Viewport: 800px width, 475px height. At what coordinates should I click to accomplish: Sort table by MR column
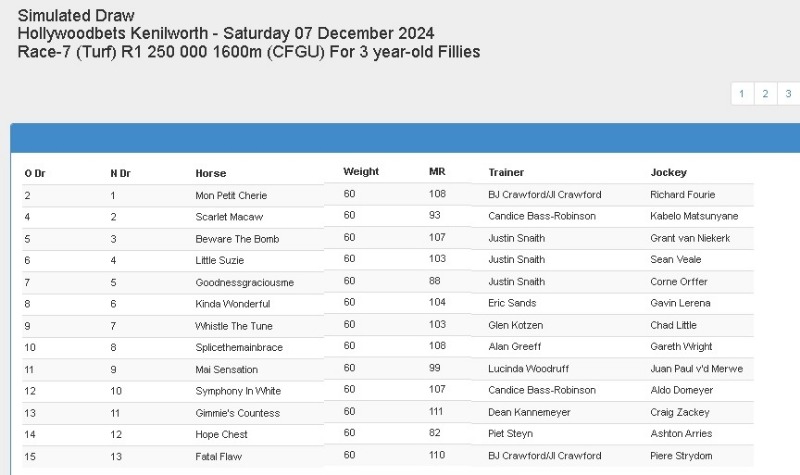437,171
